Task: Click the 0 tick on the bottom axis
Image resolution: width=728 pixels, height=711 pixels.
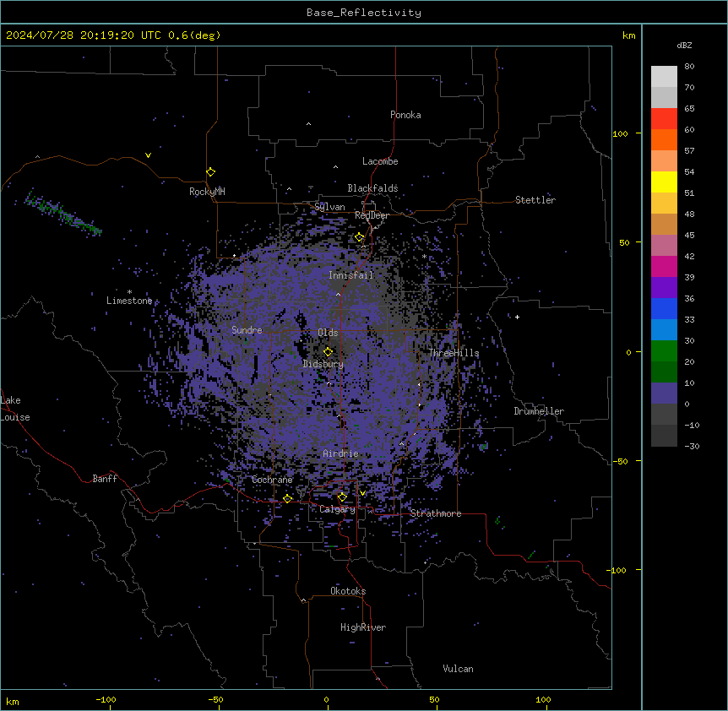Action: [326, 699]
